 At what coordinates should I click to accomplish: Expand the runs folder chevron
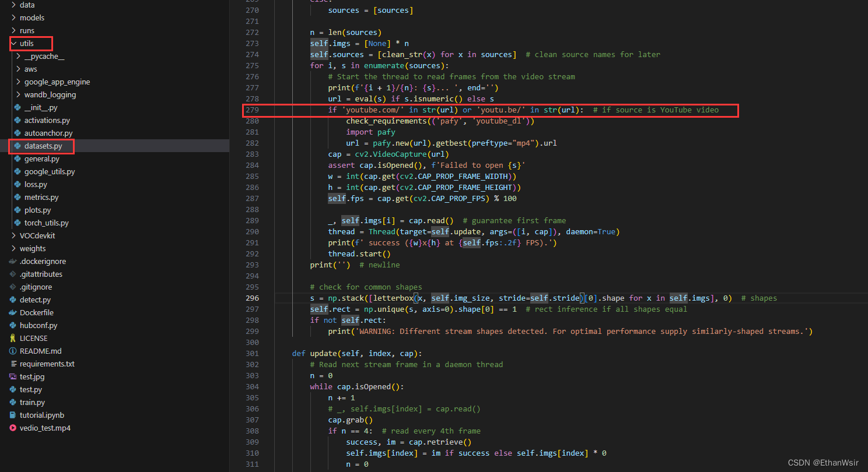point(13,30)
